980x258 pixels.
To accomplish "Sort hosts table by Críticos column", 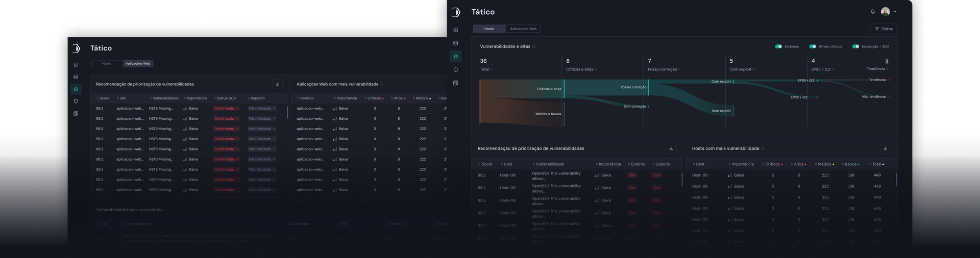I will point(772,164).
